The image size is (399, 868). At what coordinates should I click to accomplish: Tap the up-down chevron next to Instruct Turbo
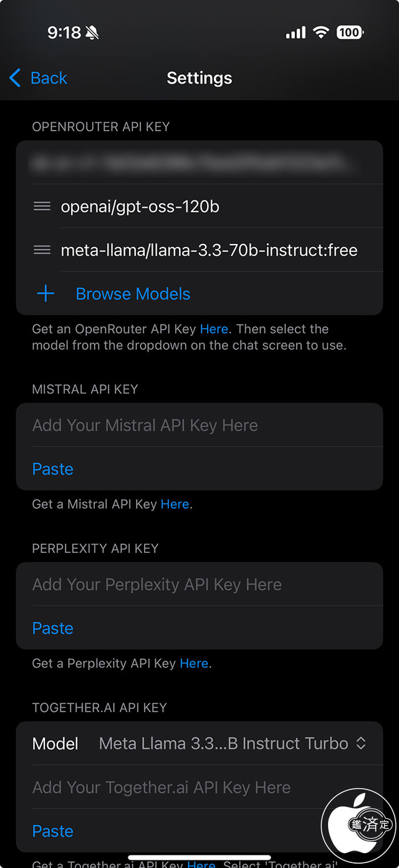click(360, 744)
